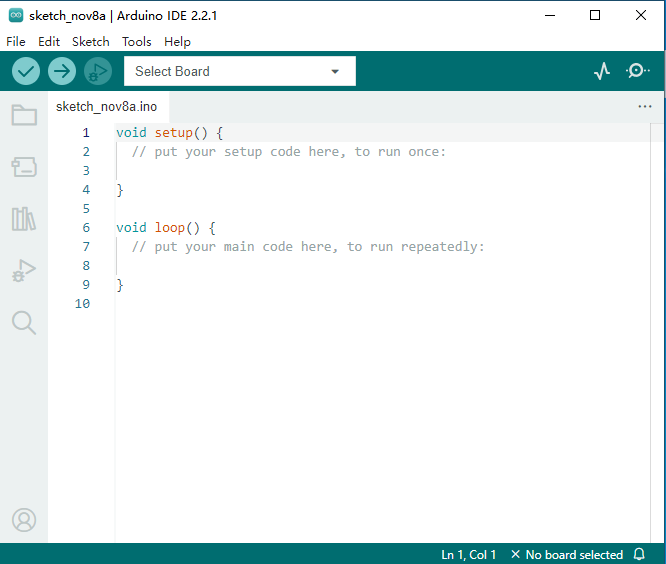Click the Arduino logo in the title bar

coord(16,15)
